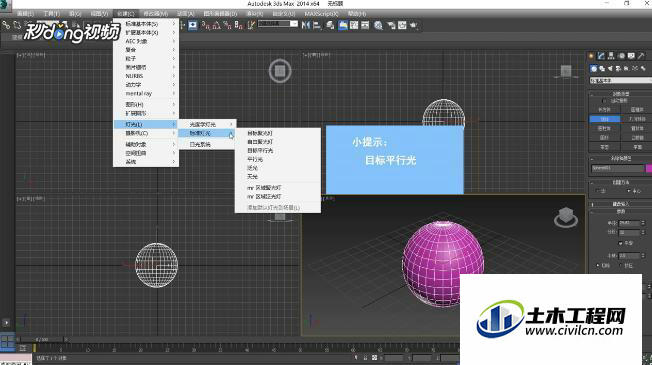The width and height of the screenshot is (652, 365).
Task: Collapse the Keyboard Entry rollout
Action: click(620, 204)
